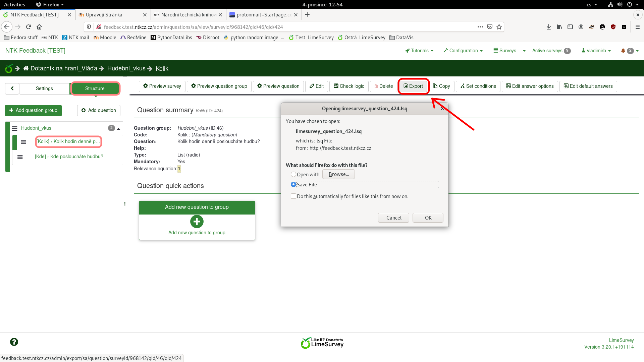Open the Configuration dropdown
This screenshot has height=362, width=644.
463,51
